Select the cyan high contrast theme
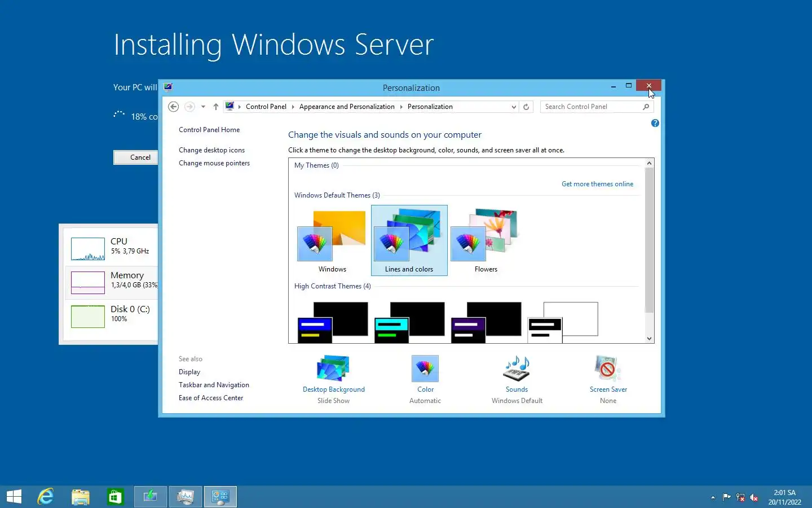This screenshot has height=508, width=812. point(409,322)
